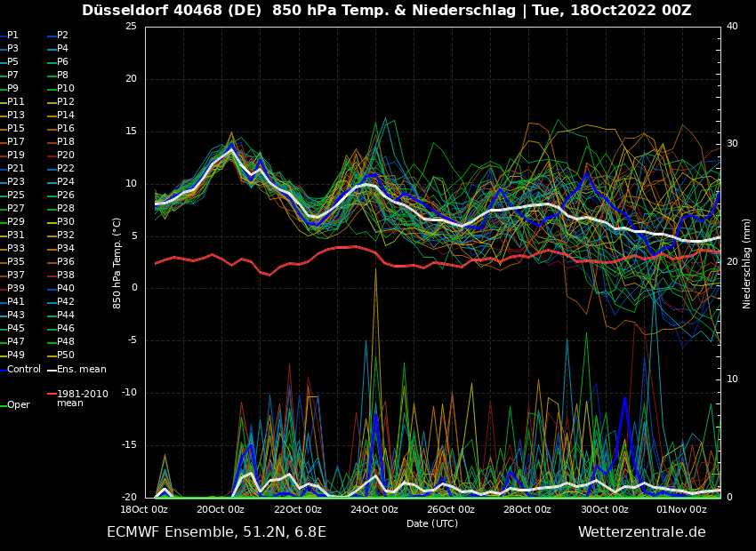
Task: Select the P36 legend entry
Action: [x=66, y=262]
